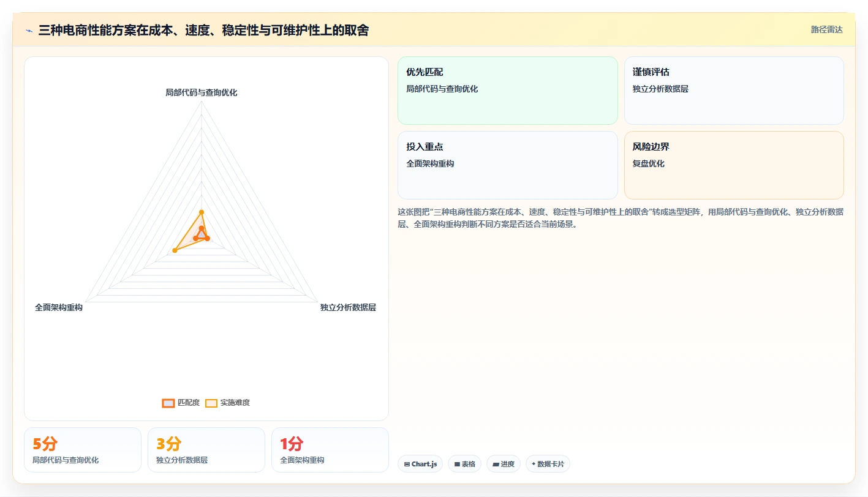Open the 风险边界 card

734,165
